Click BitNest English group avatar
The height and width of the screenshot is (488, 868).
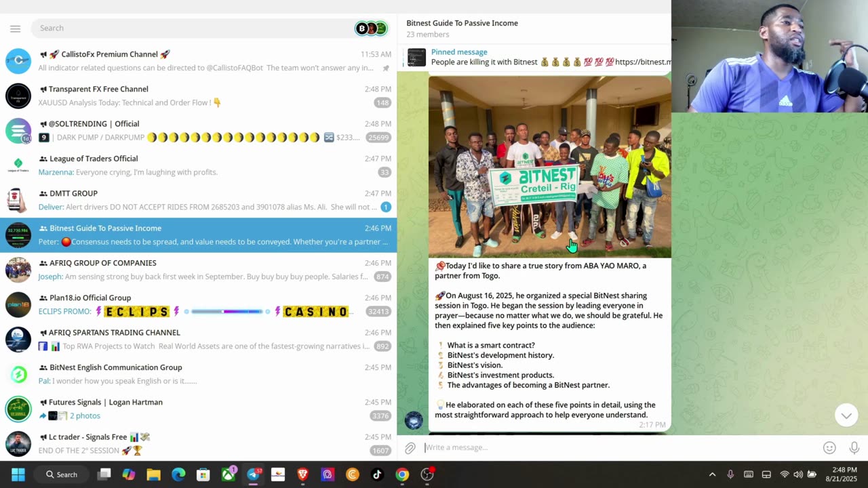18,374
